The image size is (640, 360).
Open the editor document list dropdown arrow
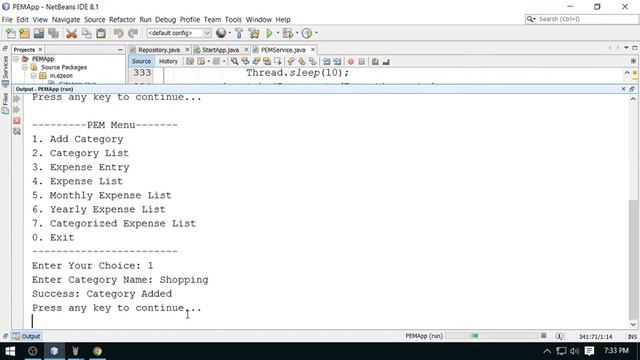(627, 48)
